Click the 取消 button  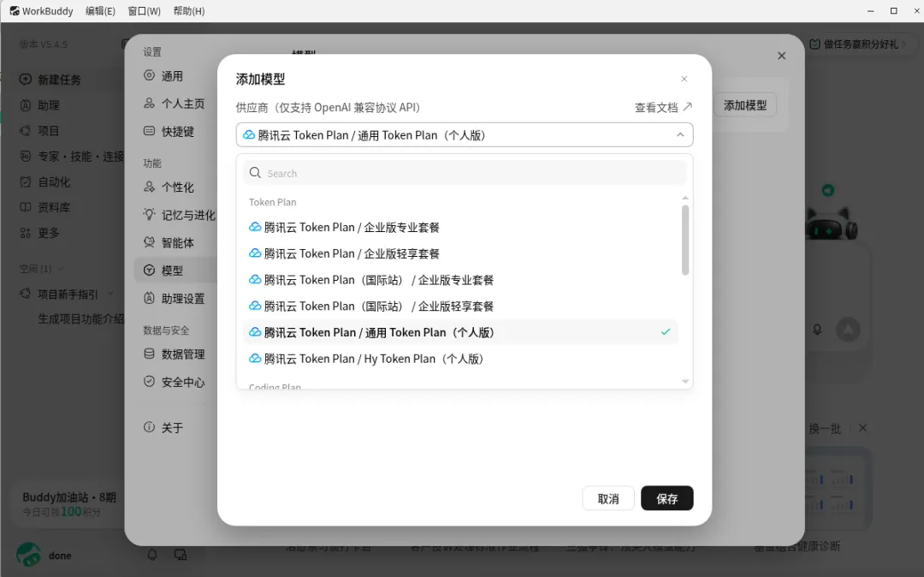pyautogui.click(x=608, y=498)
